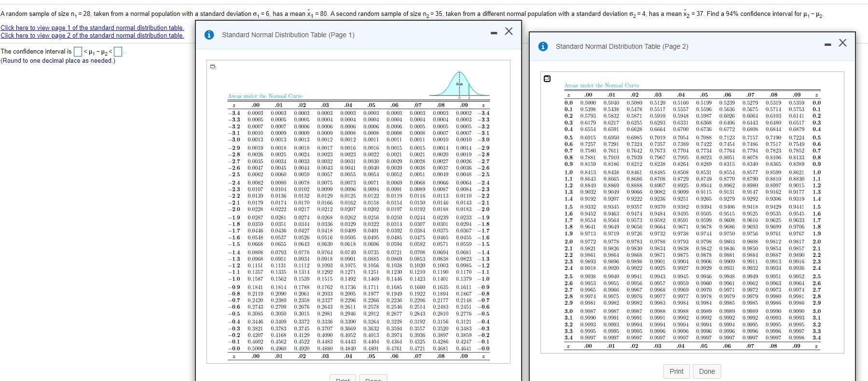This screenshot has width=868, height=381.
Task: Click 'Areas under the Normal Curve' heading on Page 2
Action: click(602, 85)
